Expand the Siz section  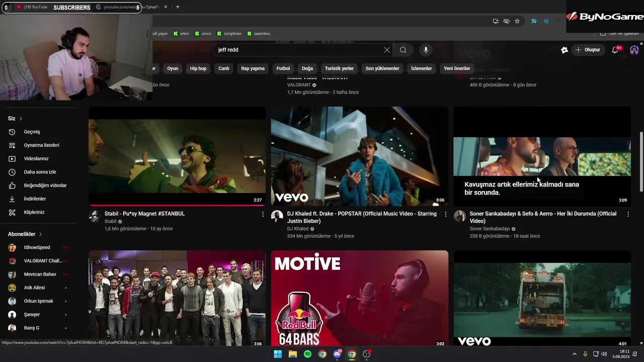pos(15,118)
